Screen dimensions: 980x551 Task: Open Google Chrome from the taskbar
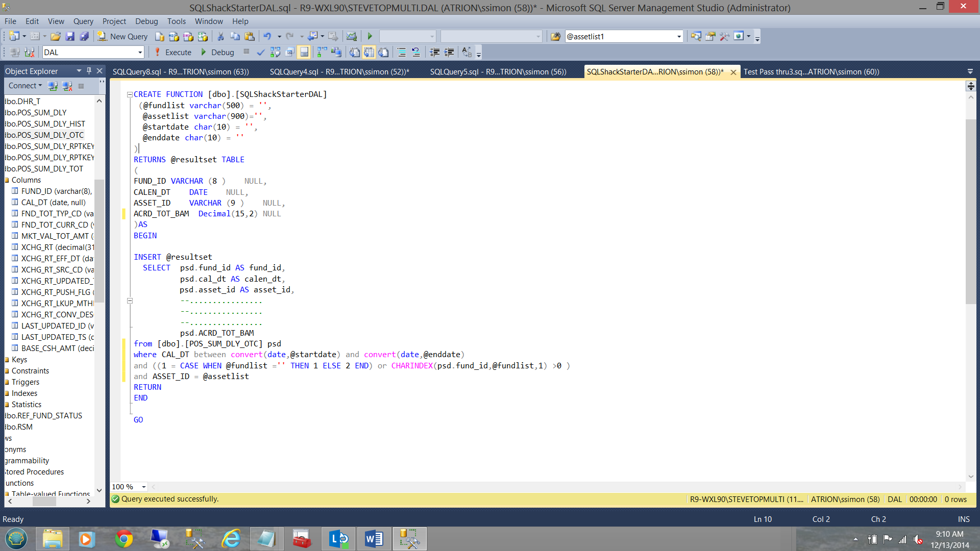[124, 539]
